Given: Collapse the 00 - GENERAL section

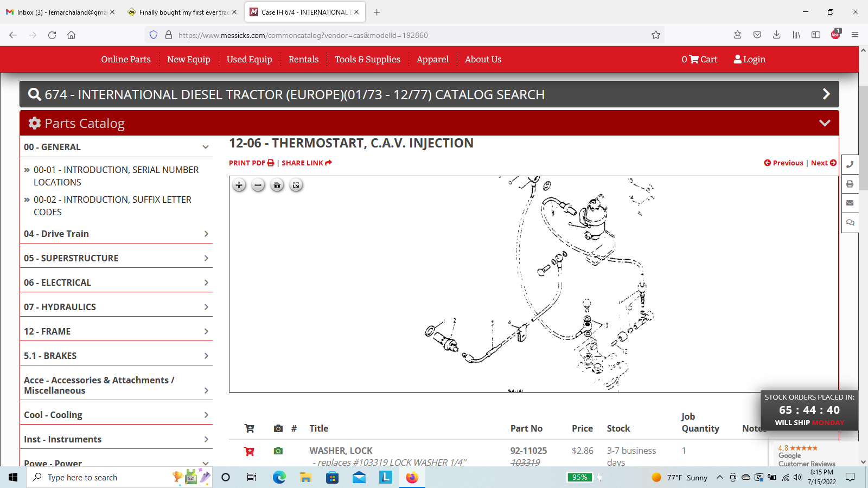Looking at the screenshot, I should click(206, 147).
